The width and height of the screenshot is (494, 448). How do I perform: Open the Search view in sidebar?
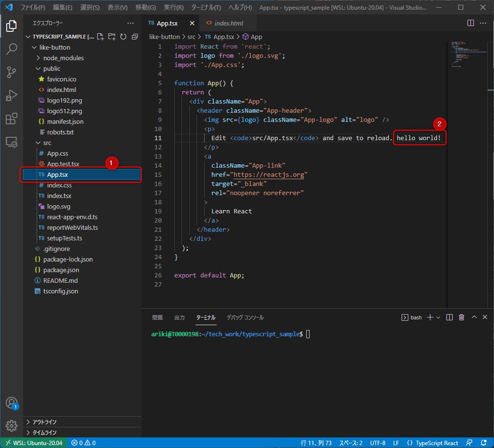pyautogui.click(x=12, y=49)
